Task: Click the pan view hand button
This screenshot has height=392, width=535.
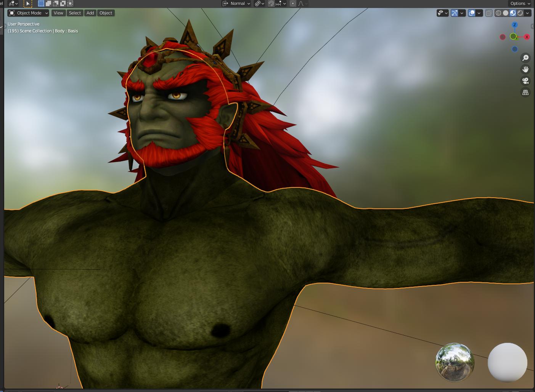Action: point(525,69)
